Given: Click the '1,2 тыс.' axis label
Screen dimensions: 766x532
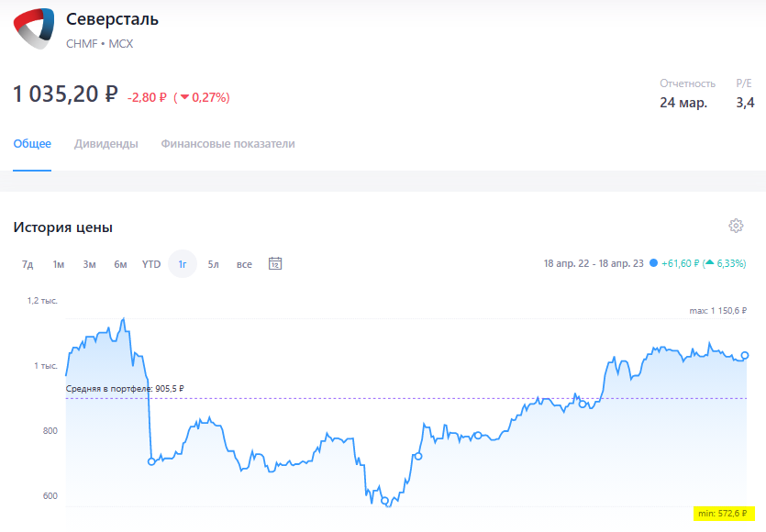Looking at the screenshot, I should [x=42, y=301].
